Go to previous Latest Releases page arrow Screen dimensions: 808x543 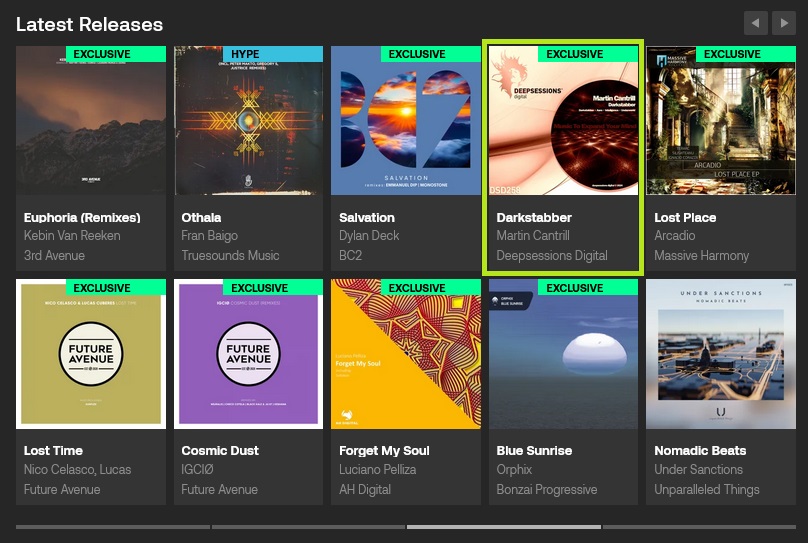[x=755, y=23]
